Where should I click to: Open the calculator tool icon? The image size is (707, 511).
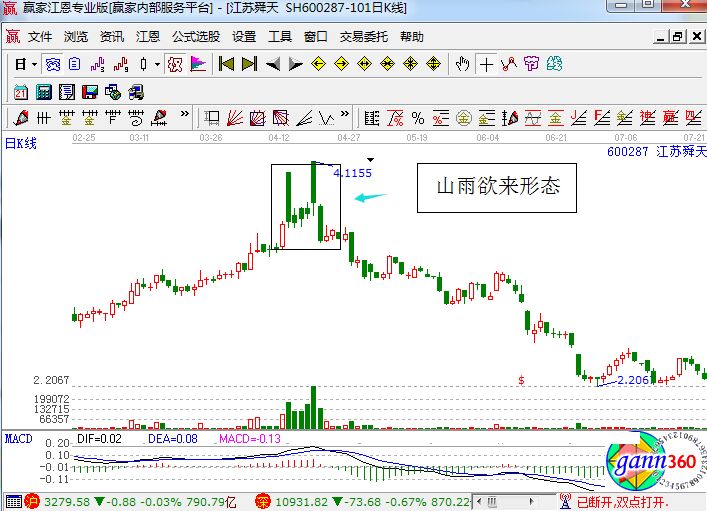[x=43, y=92]
